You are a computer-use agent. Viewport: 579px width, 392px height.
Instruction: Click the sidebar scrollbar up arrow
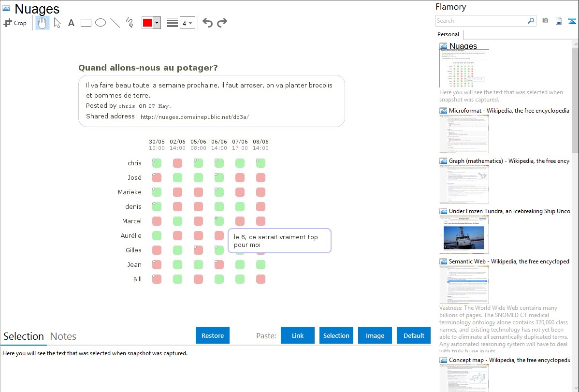coord(575,44)
